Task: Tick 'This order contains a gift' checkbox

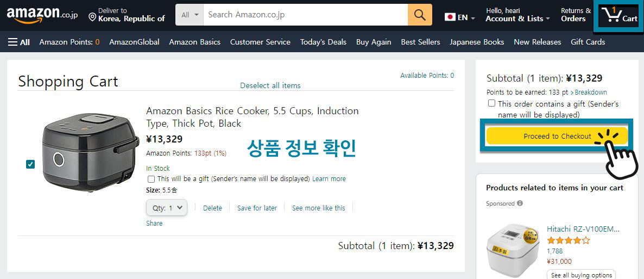Action: pyautogui.click(x=491, y=104)
